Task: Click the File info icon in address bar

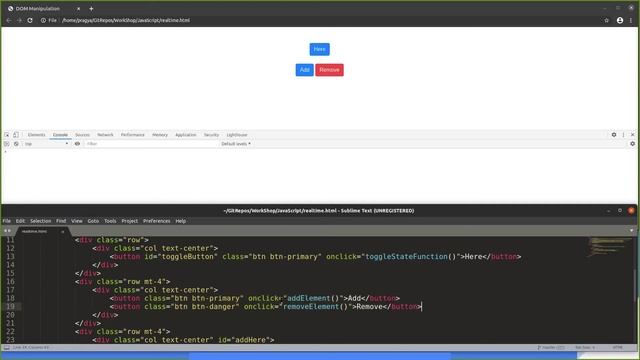Action: [x=43, y=20]
